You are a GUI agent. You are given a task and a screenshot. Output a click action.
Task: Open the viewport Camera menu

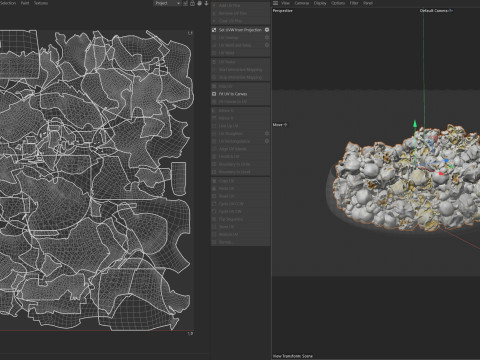pyautogui.click(x=302, y=3)
